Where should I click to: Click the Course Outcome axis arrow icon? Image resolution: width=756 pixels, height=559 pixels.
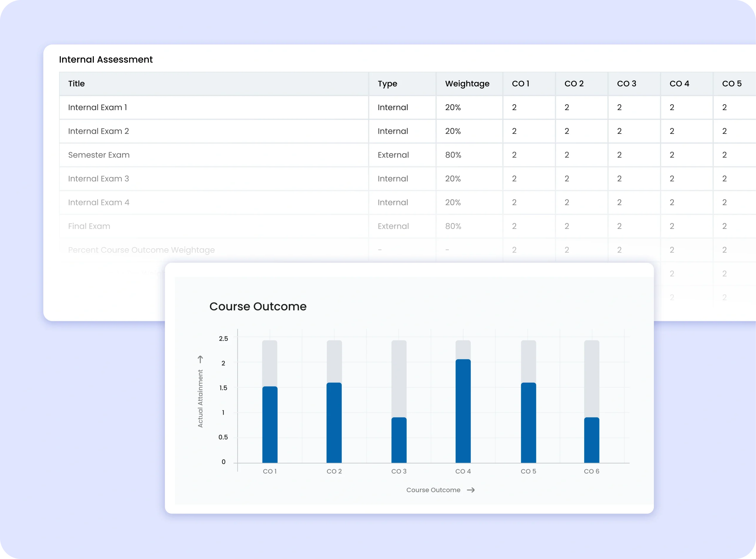pos(471,490)
